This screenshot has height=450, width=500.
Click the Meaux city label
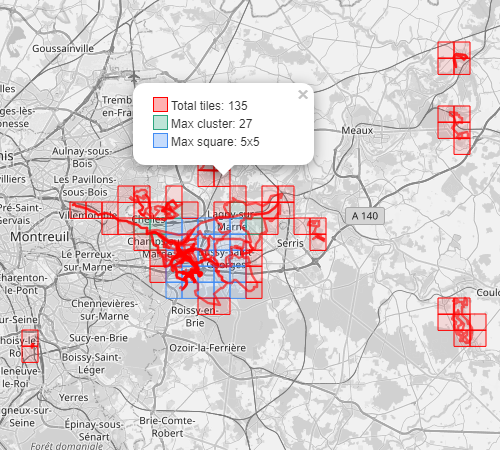357,130
